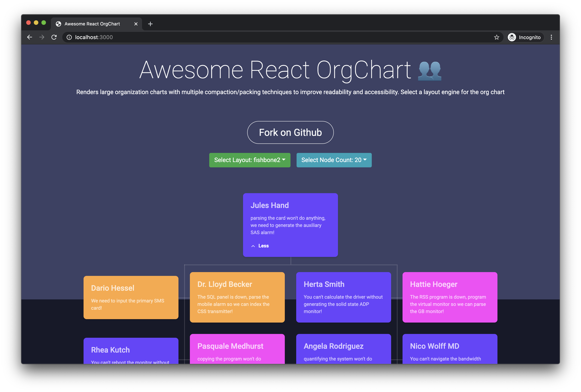The image size is (581, 392).
Task: Click the Hattie Hoeger pink card
Action: (449, 297)
